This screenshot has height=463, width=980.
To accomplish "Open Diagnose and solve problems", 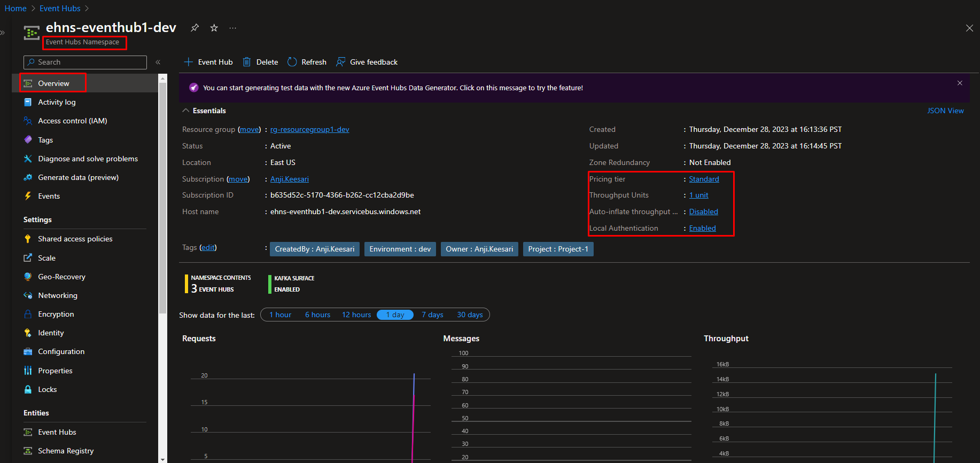I will 85,159.
